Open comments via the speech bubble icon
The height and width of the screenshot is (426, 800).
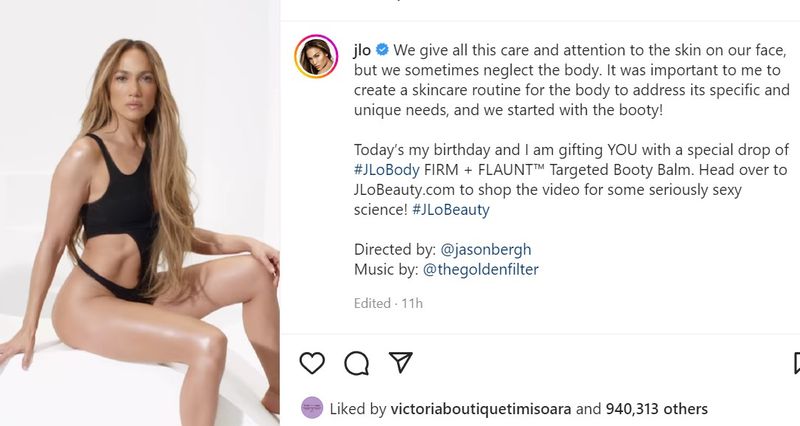pyautogui.click(x=356, y=362)
